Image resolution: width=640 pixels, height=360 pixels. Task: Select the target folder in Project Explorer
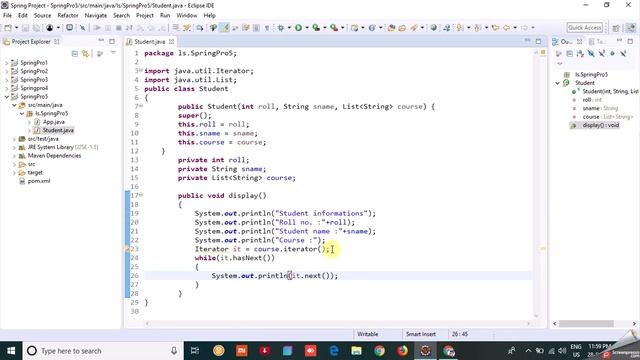click(x=35, y=173)
